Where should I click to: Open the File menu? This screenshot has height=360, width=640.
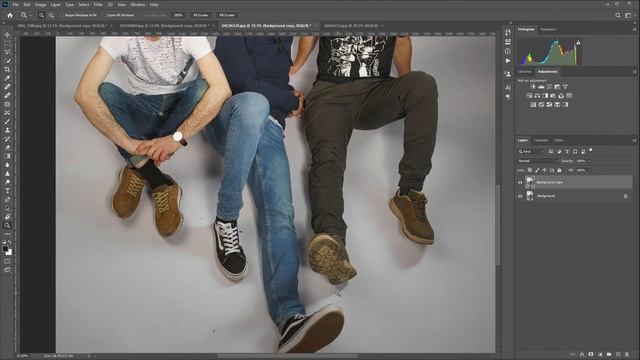coord(16,4)
